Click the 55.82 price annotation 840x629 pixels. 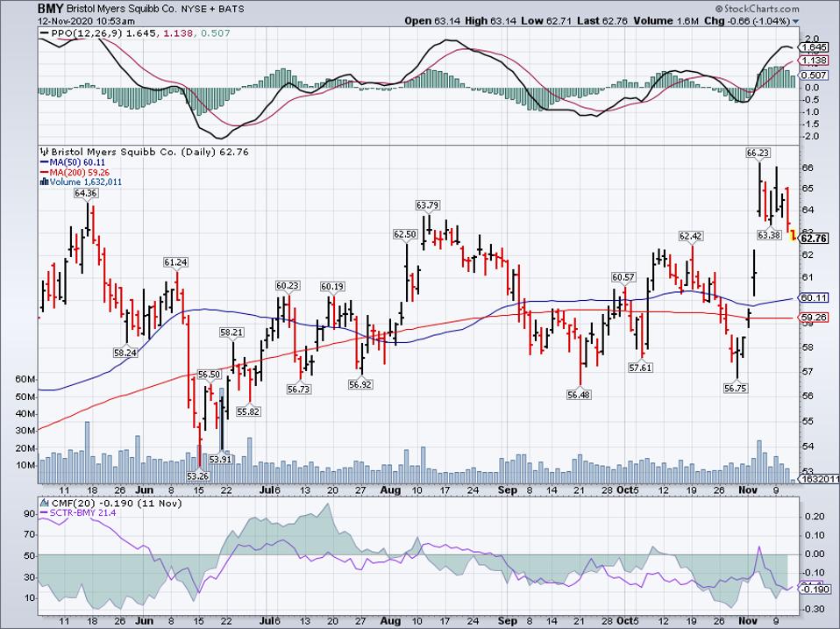(x=248, y=411)
